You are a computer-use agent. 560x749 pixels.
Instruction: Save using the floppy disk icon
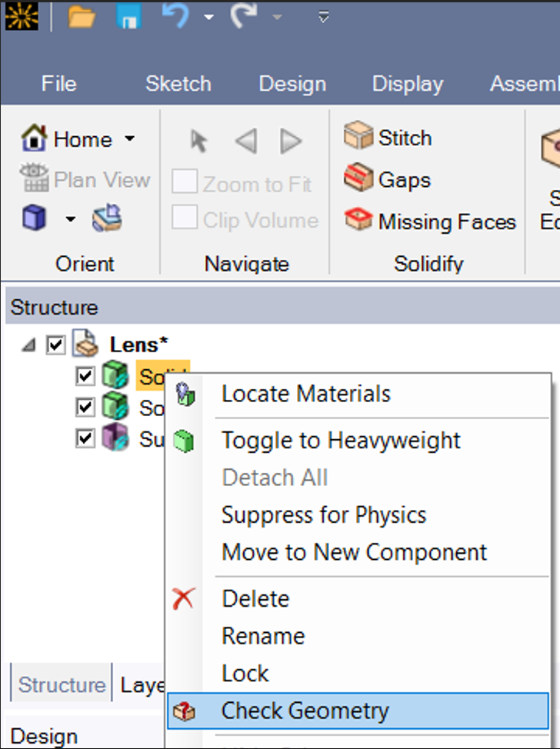tap(129, 17)
